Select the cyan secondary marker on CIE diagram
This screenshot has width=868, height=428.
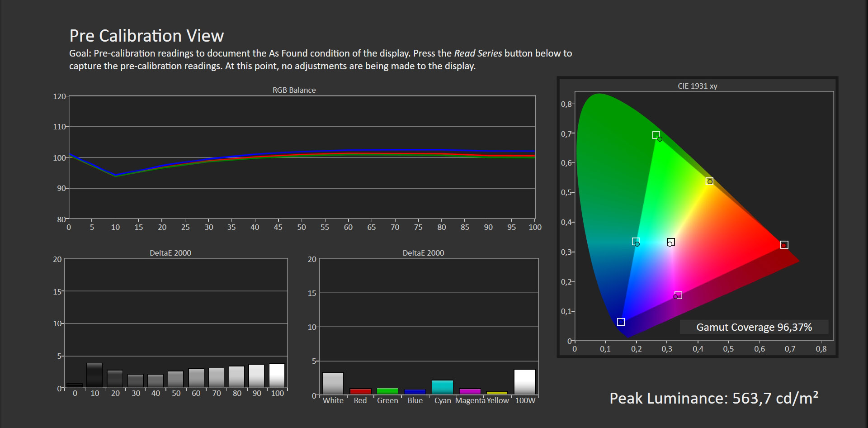[x=636, y=242]
